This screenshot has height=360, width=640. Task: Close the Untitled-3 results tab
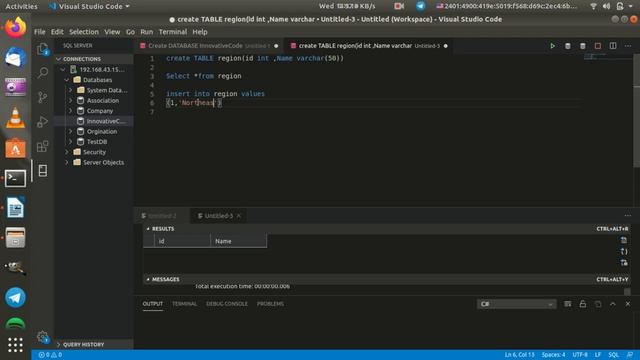click(x=239, y=216)
